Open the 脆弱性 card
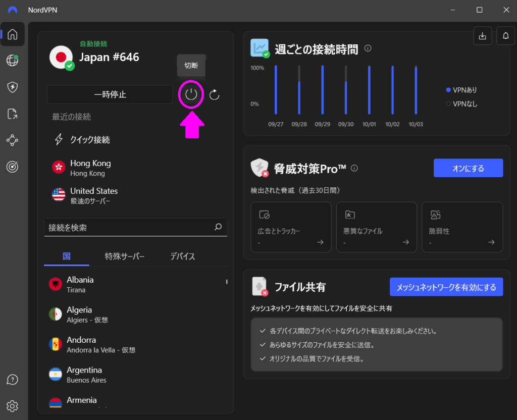The image size is (517, 420). pos(462,227)
